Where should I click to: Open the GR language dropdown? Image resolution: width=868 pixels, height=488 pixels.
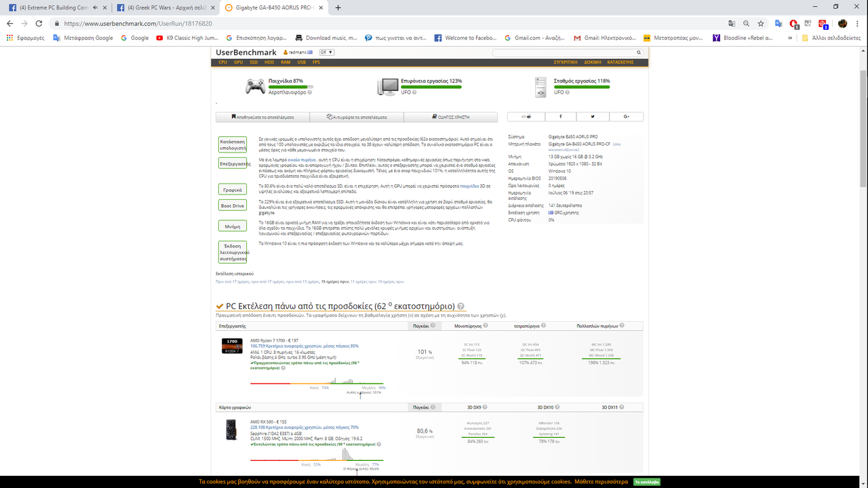(327, 52)
